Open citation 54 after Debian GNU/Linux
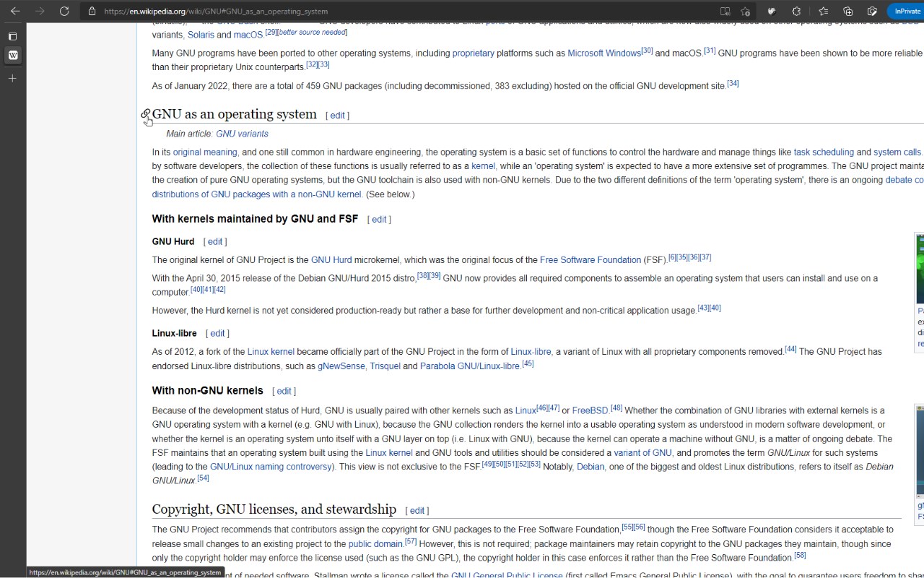924x578 pixels. point(203,478)
